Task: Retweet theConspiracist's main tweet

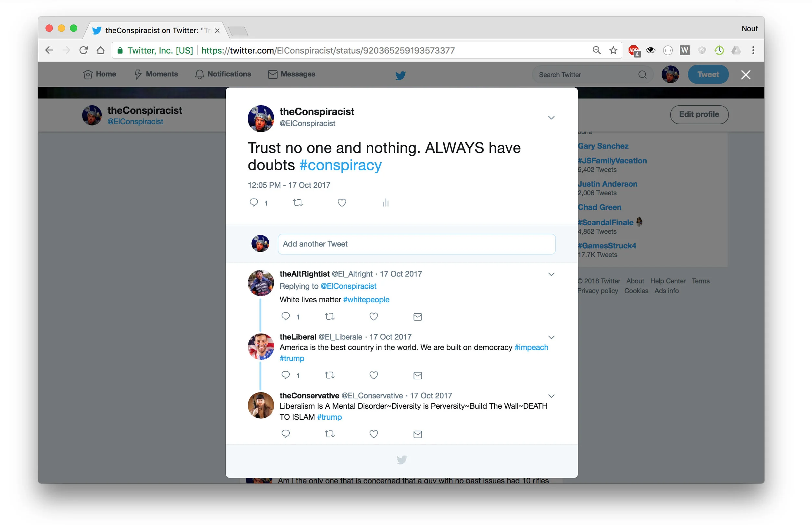Action: pos(298,203)
